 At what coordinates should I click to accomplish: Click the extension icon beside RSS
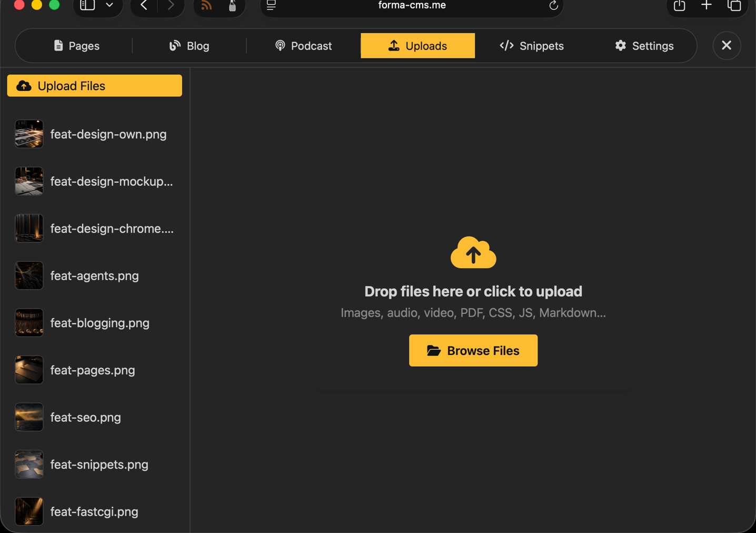point(232,5)
